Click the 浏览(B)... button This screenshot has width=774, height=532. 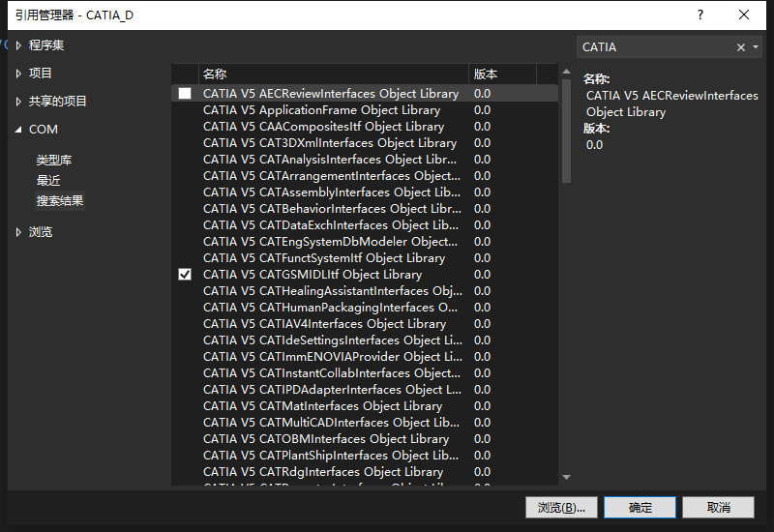561,507
